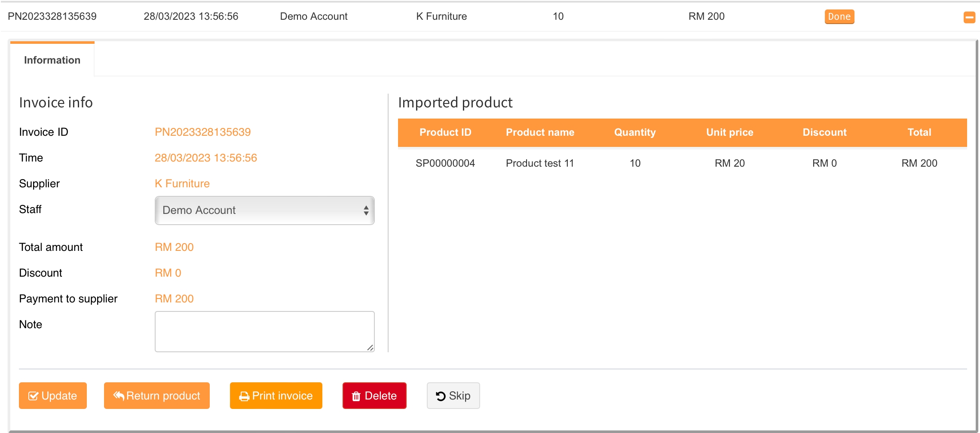The height and width of the screenshot is (433, 980).
Task: Collapse the invoice row with minus icon
Action: click(x=969, y=17)
